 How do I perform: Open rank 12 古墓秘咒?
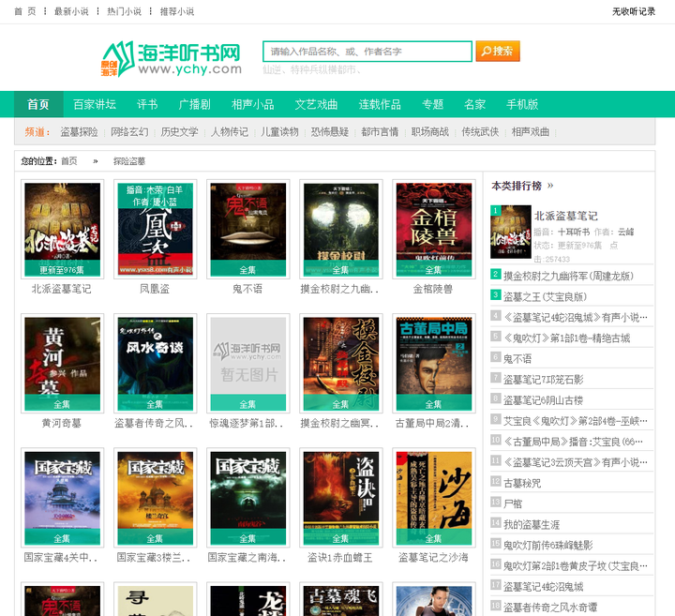pos(522,483)
